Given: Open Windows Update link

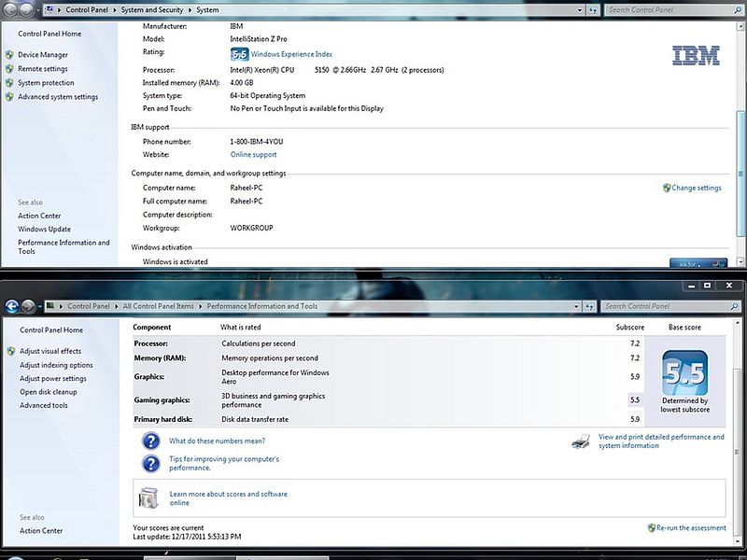Looking at the screenshot, I should [44, 229].
